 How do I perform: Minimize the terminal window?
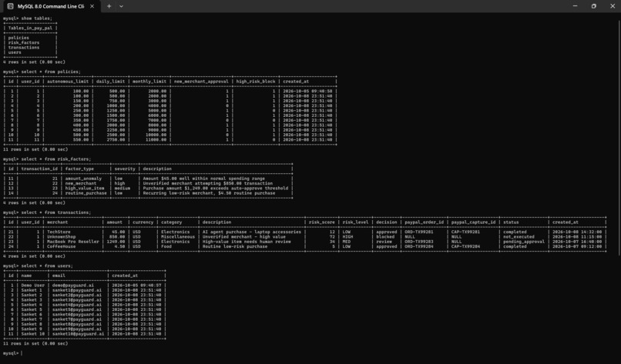pyautogui.click(x=575, y=6)
